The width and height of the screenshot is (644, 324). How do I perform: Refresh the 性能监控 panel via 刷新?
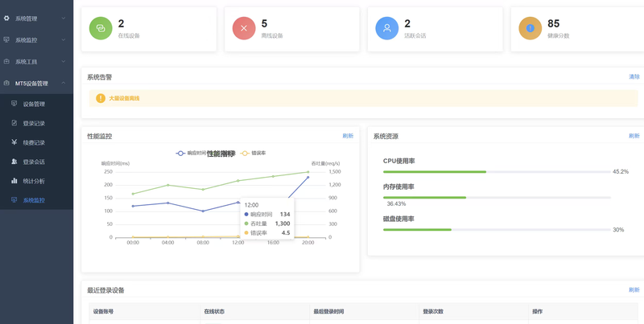[x=348, y=136]
